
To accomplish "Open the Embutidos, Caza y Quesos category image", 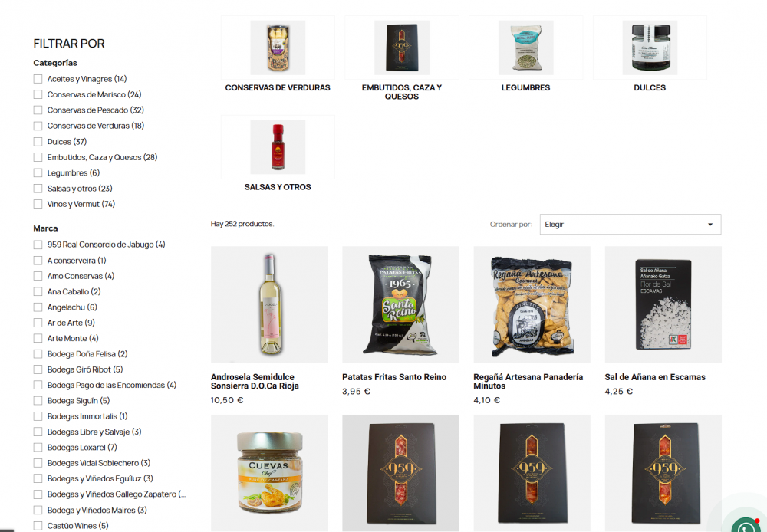I will [402, 48].
